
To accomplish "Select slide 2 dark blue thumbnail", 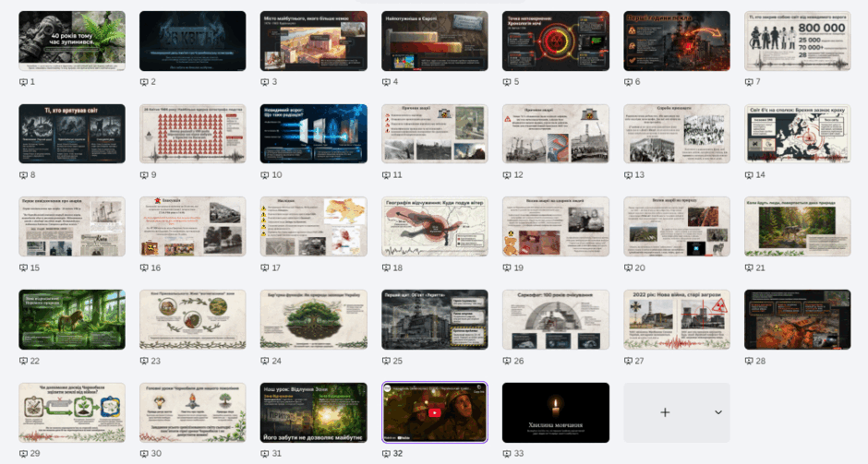I will coord(193,41).
